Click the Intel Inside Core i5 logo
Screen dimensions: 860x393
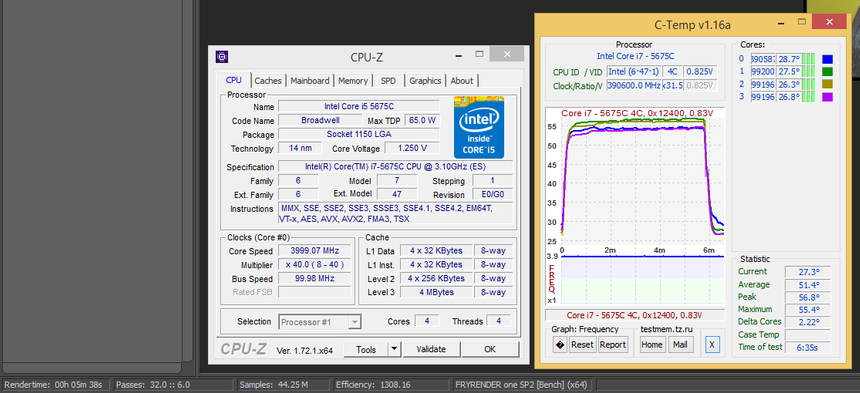(x=479, y=128)
